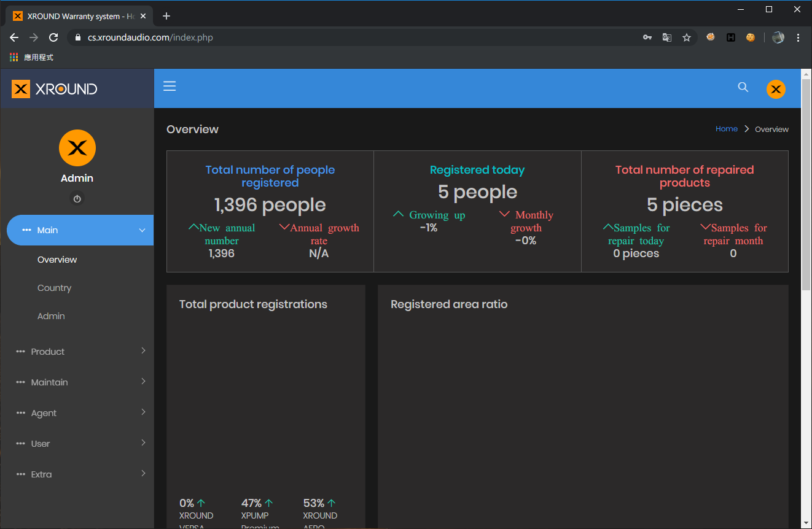The width and height of the screenshot is (812, 529).
Task: Open saved password key icon
Action: pyautogui.click(x=647, y=37)
